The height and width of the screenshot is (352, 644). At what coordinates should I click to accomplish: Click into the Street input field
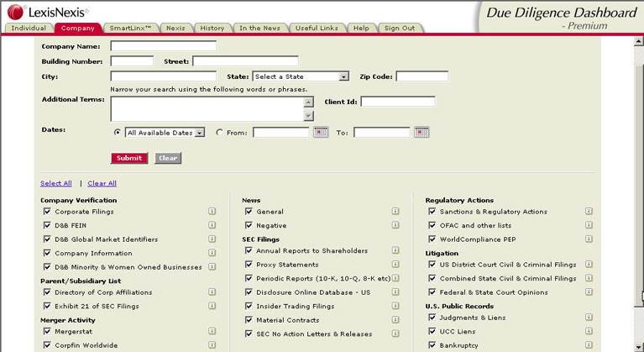pos(245,61)
